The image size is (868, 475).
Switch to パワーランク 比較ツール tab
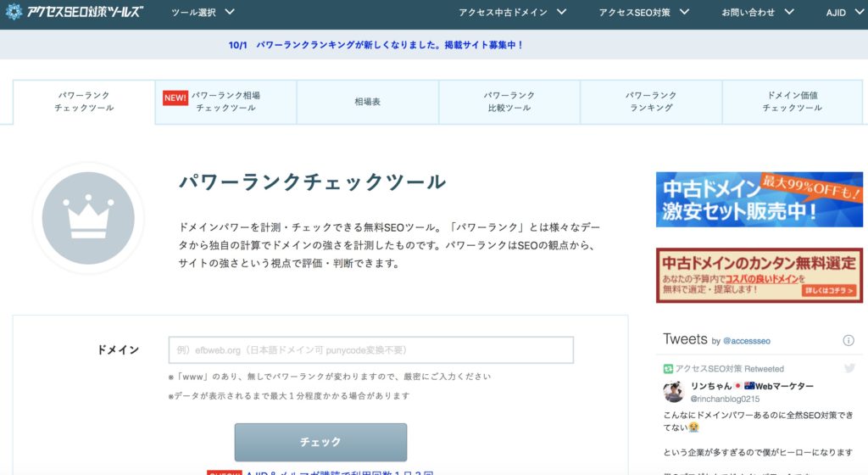(509, 102)
